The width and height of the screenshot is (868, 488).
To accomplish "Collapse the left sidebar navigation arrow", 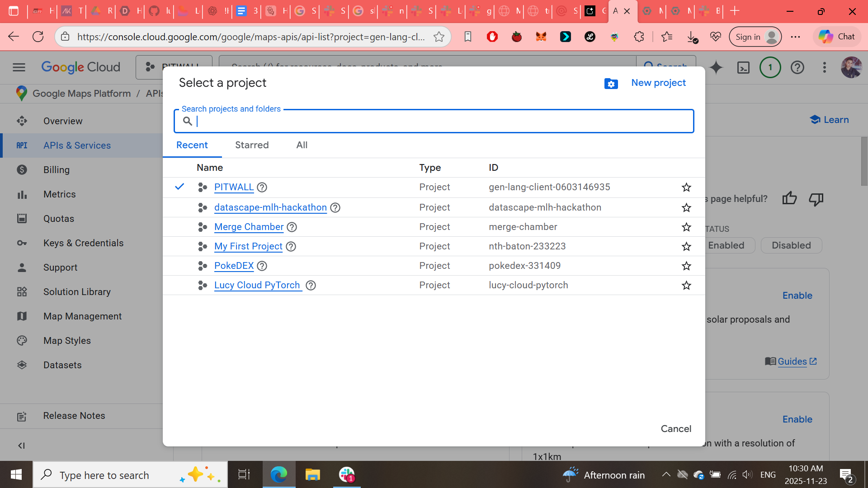I will click(21, 446).
